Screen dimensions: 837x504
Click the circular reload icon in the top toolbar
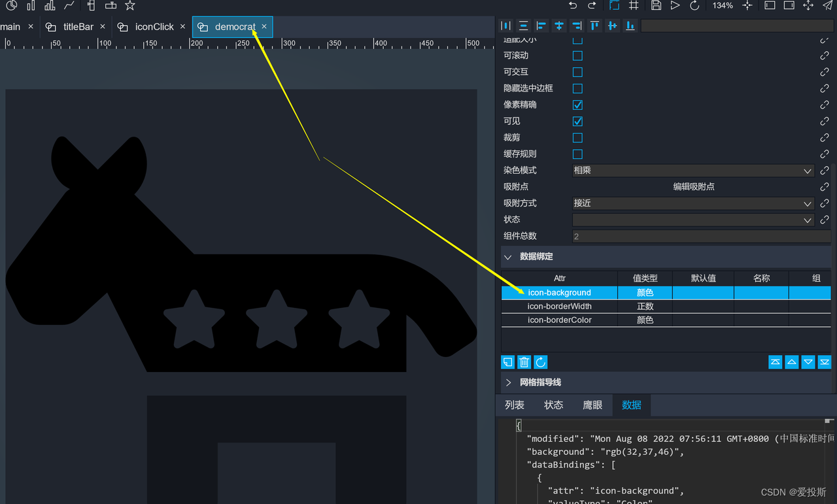(694, 5)
